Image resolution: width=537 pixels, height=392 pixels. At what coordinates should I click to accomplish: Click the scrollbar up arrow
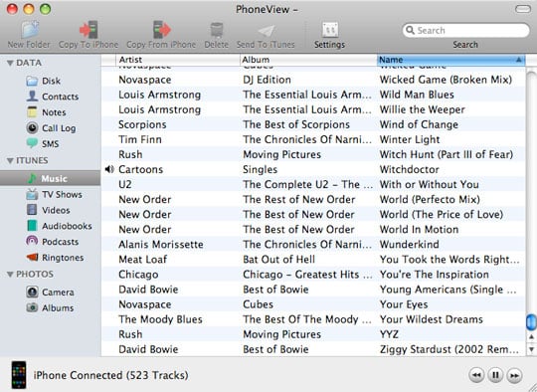tap(531, 337)
